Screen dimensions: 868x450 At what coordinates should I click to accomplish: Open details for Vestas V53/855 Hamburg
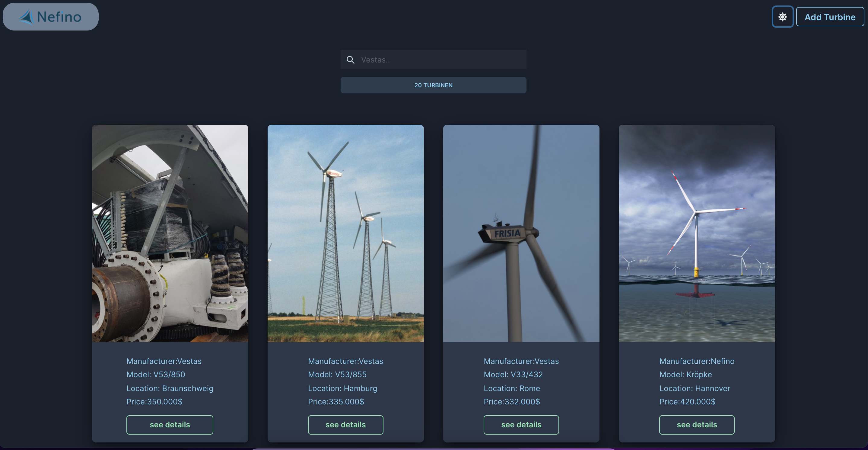point(345,425)
